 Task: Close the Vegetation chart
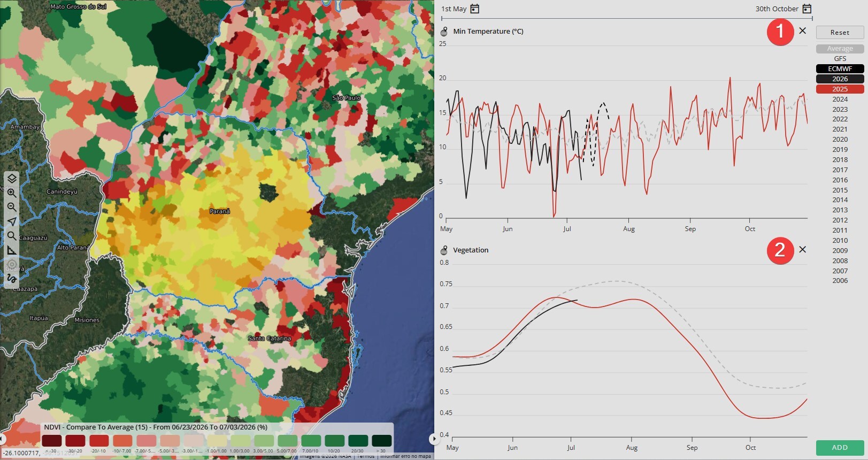coord(803,250)
